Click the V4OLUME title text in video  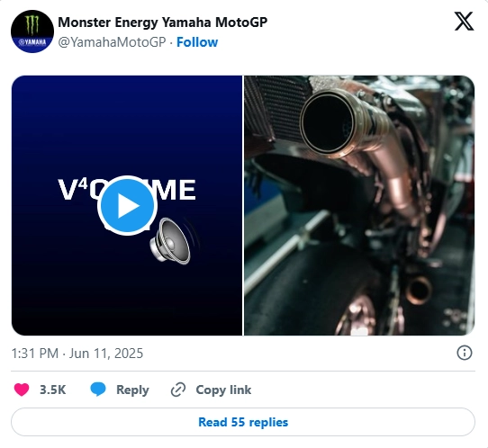[127, 190]
